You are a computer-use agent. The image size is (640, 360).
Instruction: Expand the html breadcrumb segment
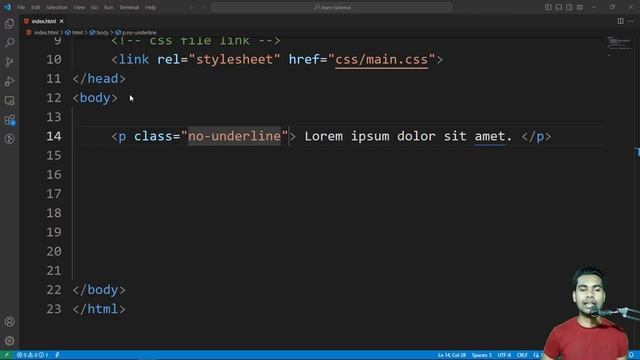tap(77, 33)
